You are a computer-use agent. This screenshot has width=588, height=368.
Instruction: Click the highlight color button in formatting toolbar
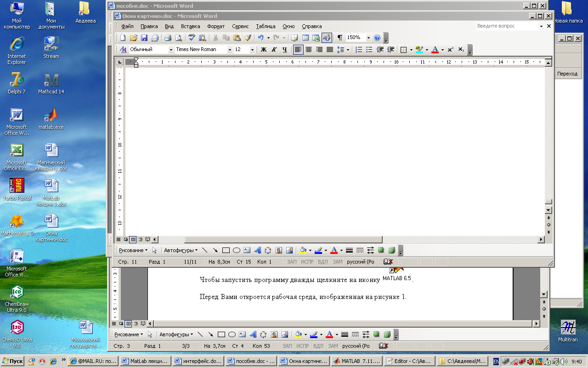(419, 49)
